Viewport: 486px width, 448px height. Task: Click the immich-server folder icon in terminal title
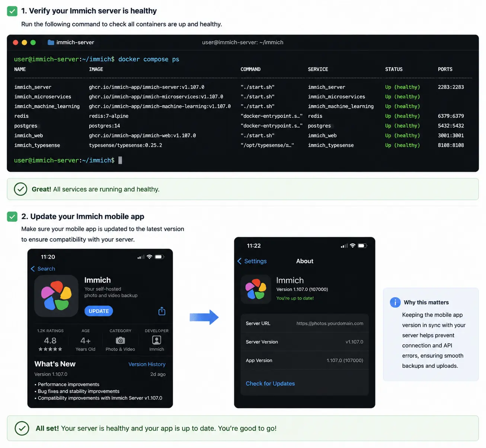[51, 42]
